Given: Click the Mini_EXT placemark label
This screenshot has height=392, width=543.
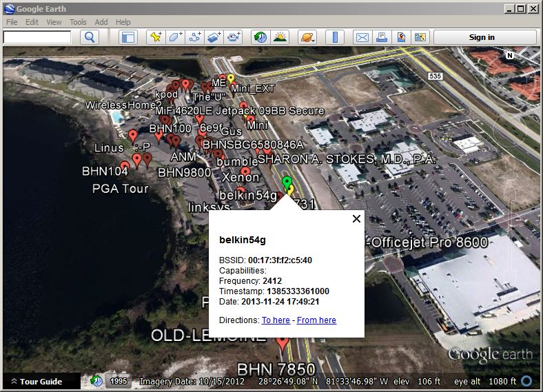Looking at the screenshot, I should tap(253, 89).
